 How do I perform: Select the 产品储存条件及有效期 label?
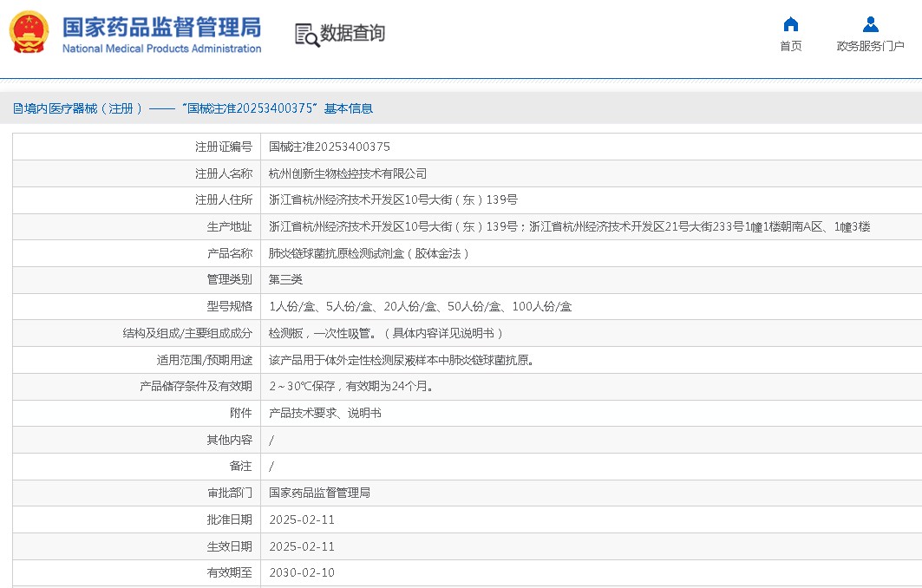pyautogui.click(x=196, y=386)
